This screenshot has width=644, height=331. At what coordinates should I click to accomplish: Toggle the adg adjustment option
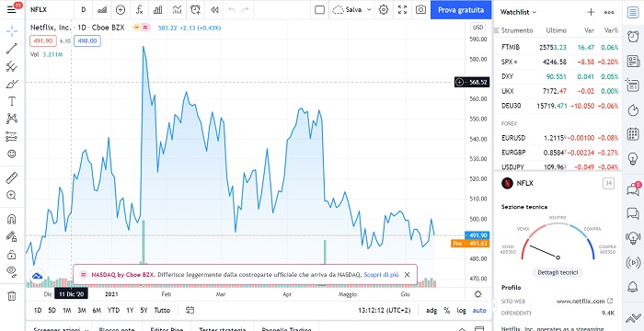pos(431,311)
